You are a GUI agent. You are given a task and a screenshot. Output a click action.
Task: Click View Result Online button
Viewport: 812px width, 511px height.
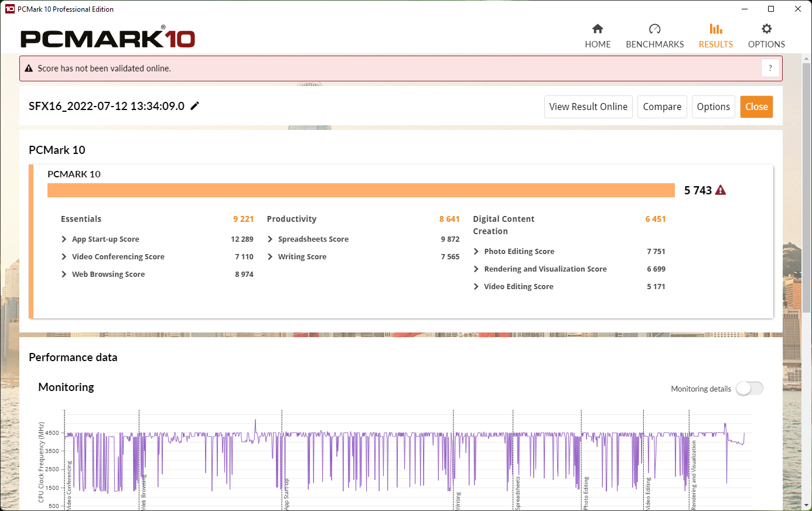click(588, 107)
